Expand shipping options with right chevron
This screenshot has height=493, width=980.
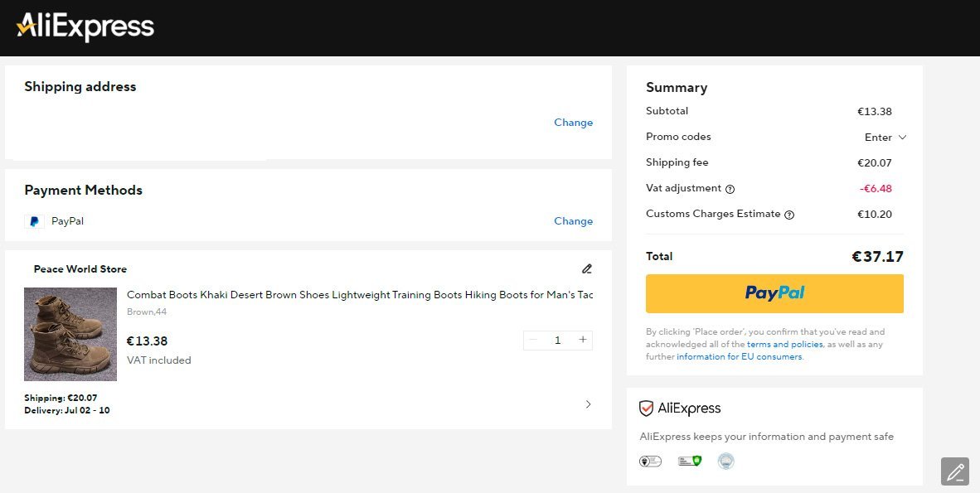(x=588, y=404)
